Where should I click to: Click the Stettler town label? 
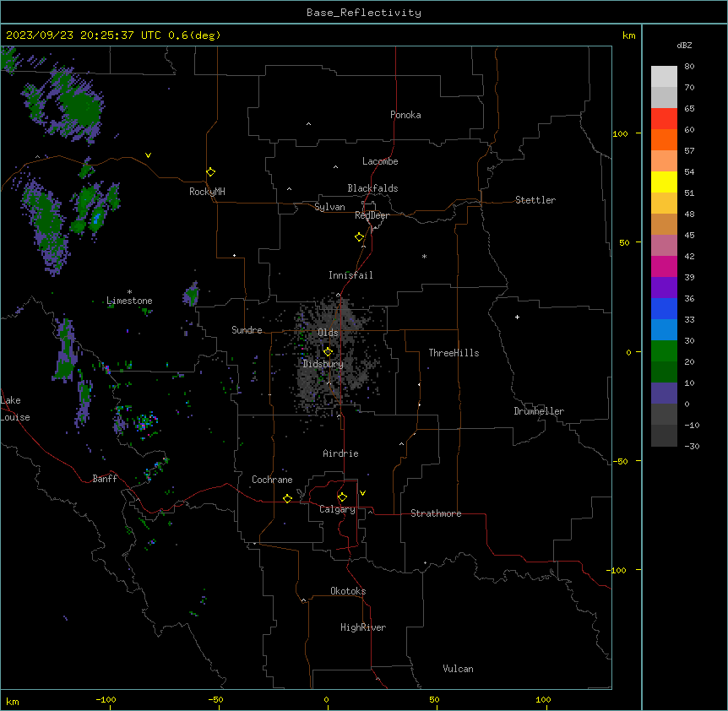[x=535, y=200]
